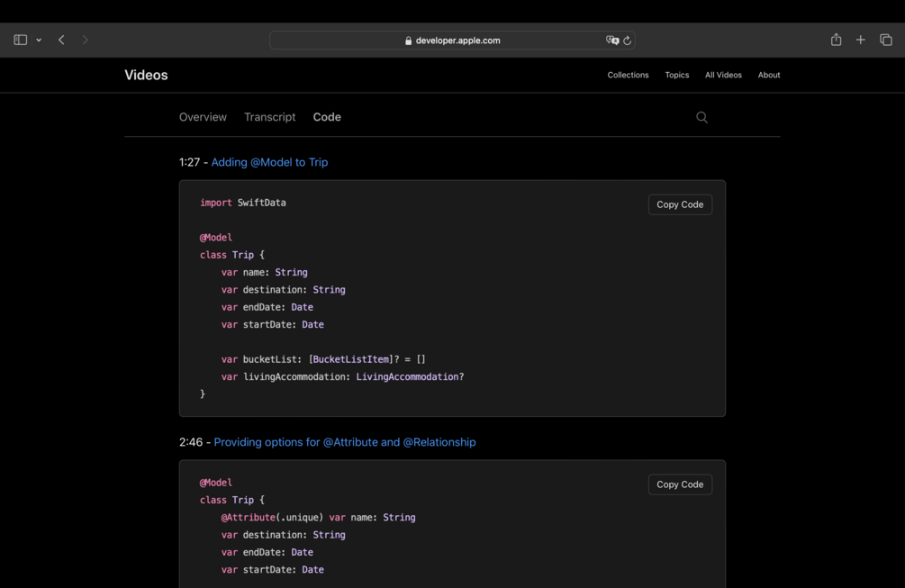
Task: Switch to the Overview tab
Action: pos(203,117)
